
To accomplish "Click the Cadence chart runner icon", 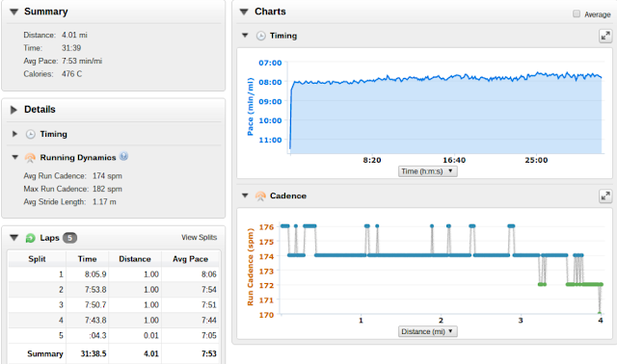I will 260,196.
